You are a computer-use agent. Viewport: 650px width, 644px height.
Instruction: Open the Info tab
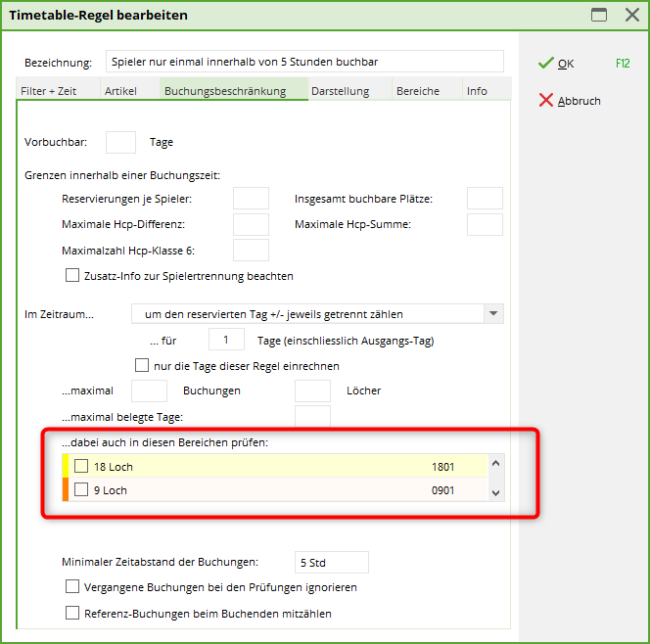[477, 91]
